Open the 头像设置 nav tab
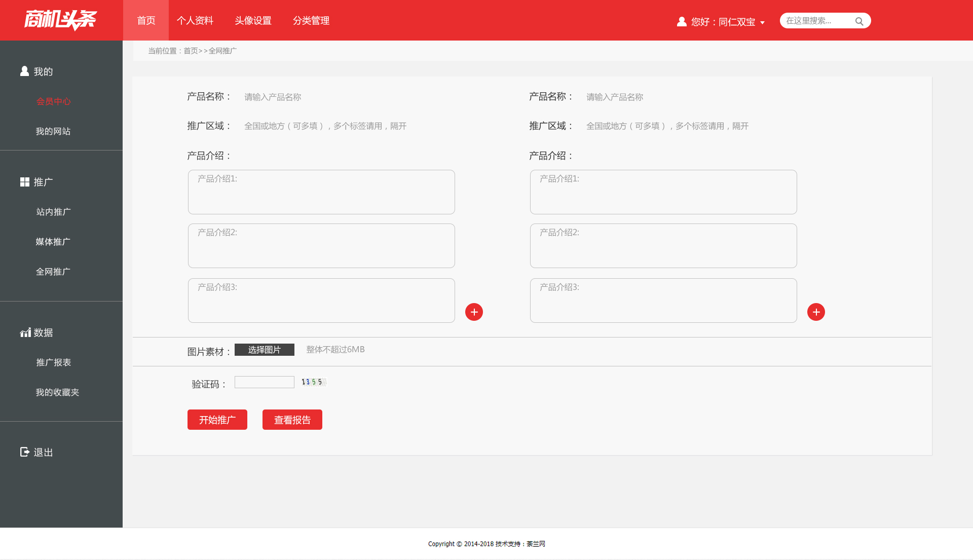Viewport: 973px width, 560px height. [253, 20]
